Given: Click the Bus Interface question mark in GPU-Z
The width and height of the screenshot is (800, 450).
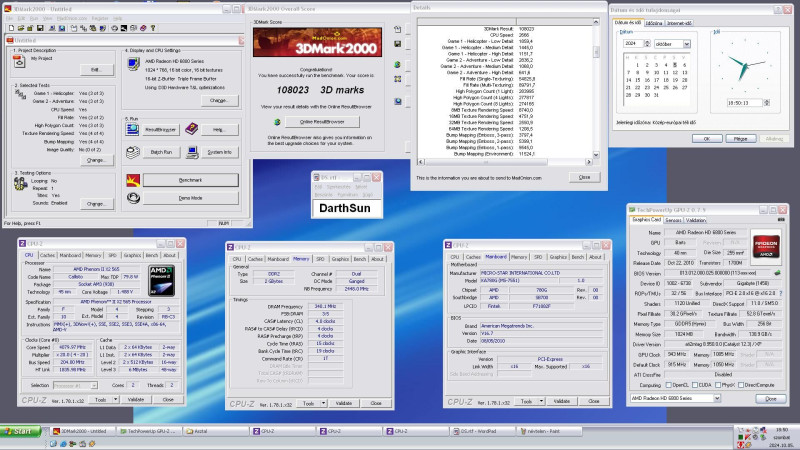Looking at the screenshot, I should tap(781, 293).
